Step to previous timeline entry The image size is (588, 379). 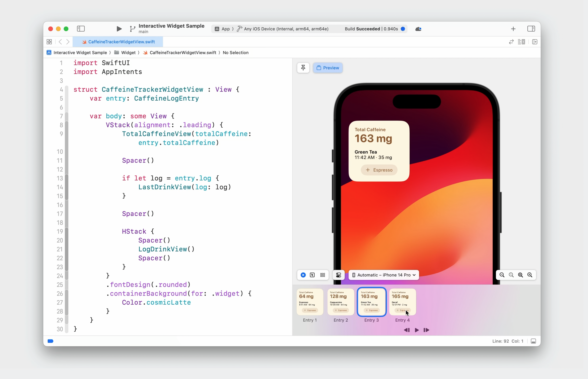coord(407,330)
